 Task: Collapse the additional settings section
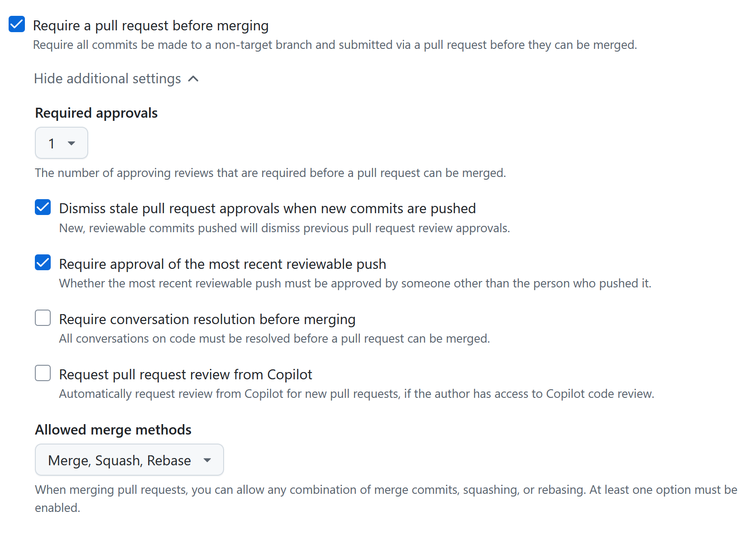(116, 78)
